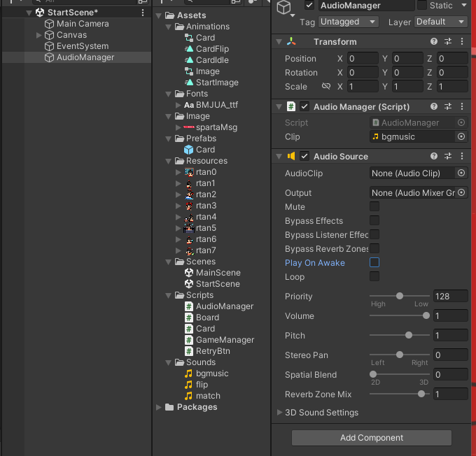Collapse the Audio Source component foldout
This screenshot has height=456, width=476.
click(279, 157)
